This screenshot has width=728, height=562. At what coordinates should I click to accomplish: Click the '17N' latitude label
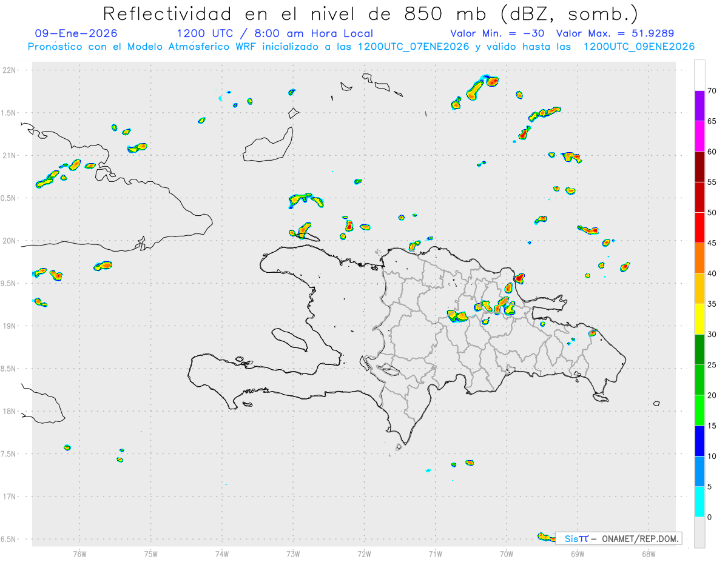(10, 497)
